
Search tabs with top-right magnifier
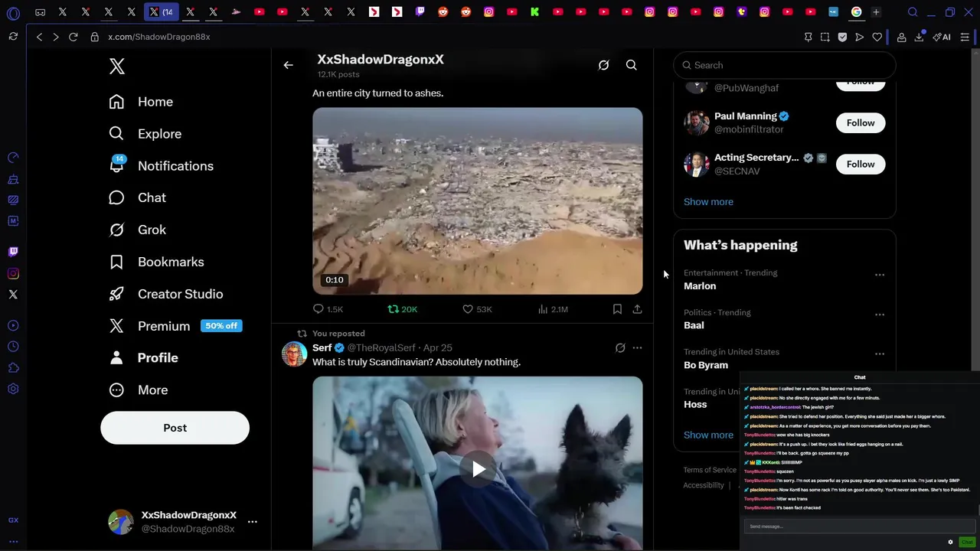pos(913,12)
